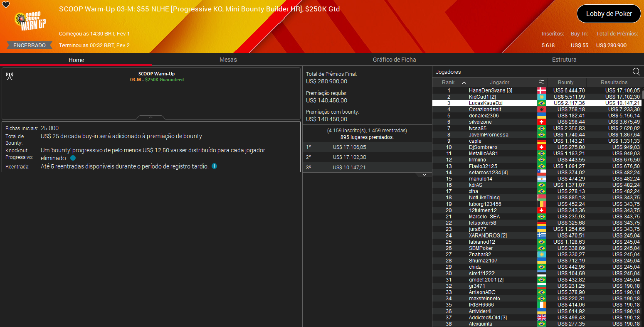Image resolution: width=644 pixels, height=327 pixels.
Task: Open the player search magnifier
Action: [x=636, y=72]
